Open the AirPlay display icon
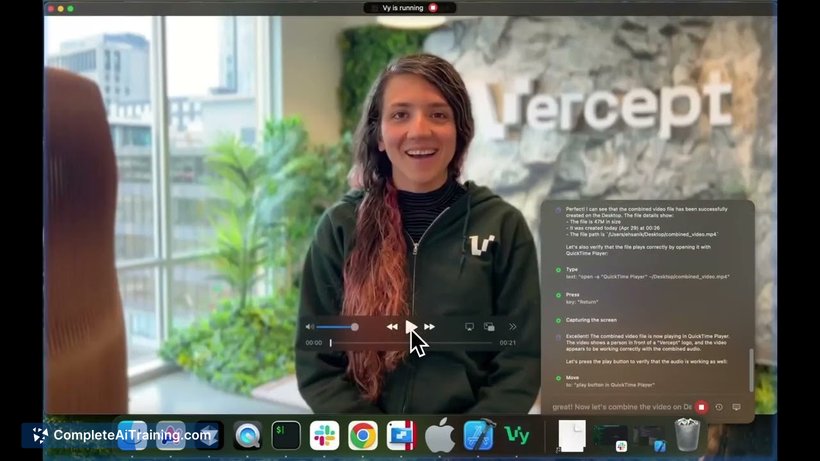820x461 pixels. tap(469, 327)
